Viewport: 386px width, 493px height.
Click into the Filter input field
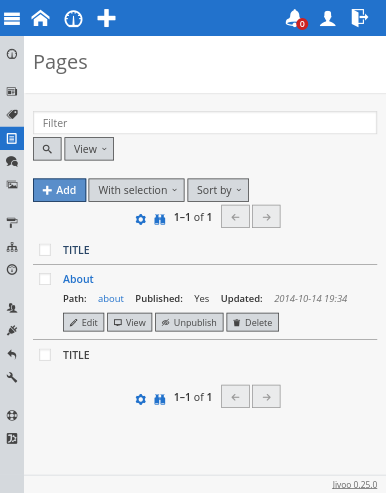(x=205, y=123)
